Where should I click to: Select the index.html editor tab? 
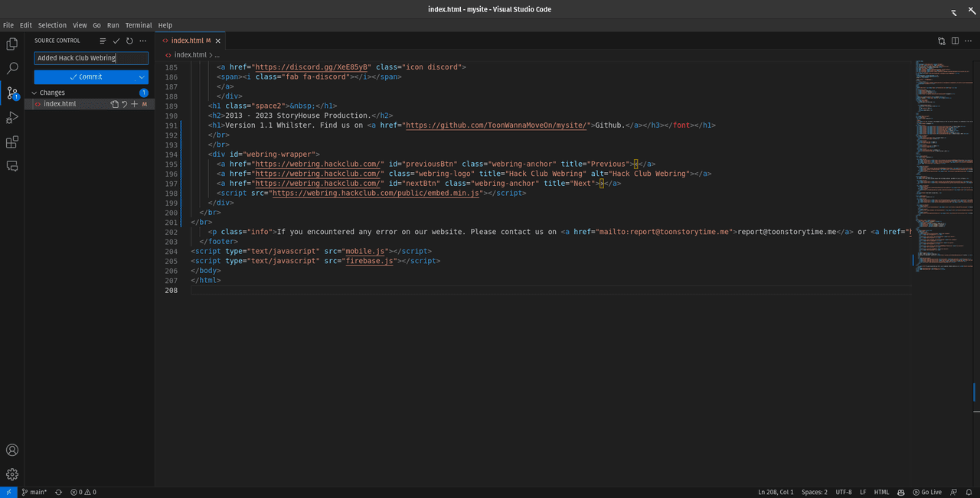[x=187, y=41]
